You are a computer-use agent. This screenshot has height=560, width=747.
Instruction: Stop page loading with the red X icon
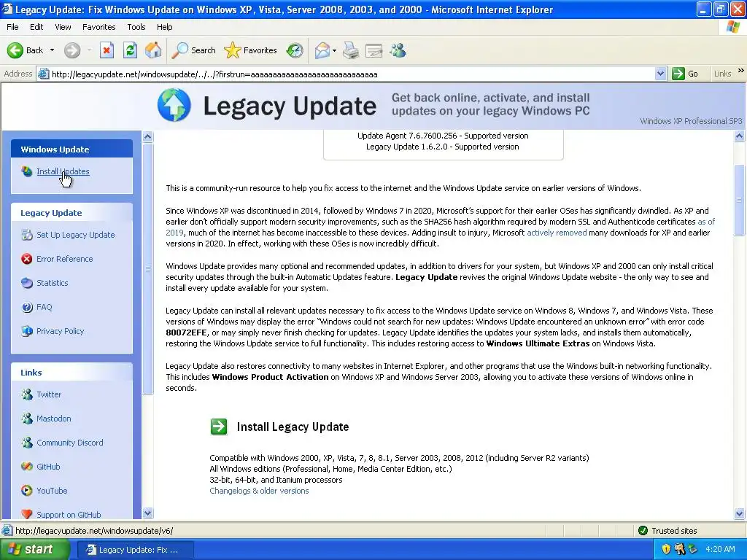(x=107, y=50)
